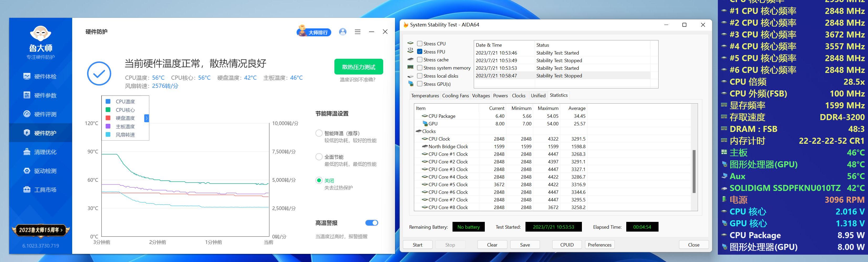Open CPUID panel
The height and width of the screenshot is (262, 868).
click(567, 245)
